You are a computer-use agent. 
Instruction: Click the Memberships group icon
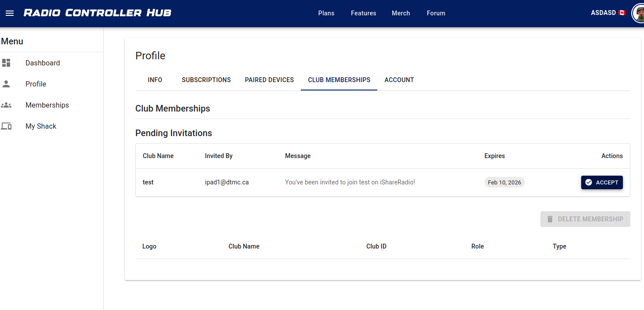tap(6, 105)
